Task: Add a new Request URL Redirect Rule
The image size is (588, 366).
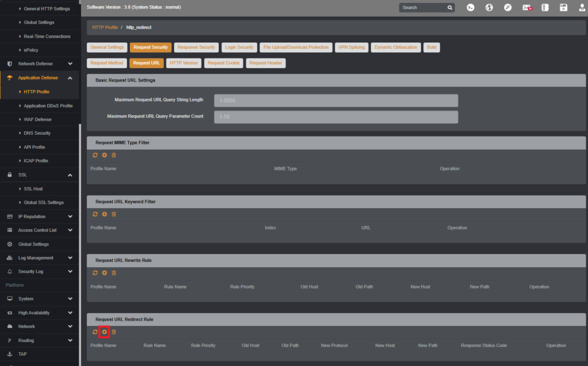Action: click(105, 332)
